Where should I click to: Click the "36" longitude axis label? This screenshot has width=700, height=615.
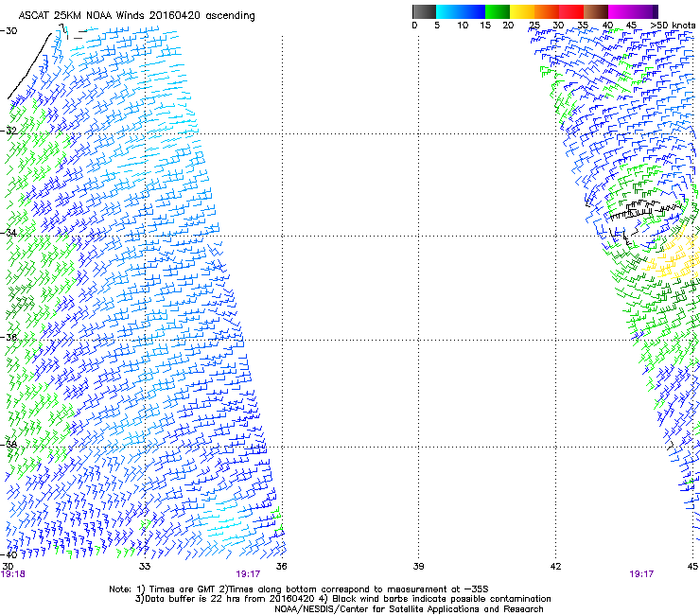tap(282, 567)
